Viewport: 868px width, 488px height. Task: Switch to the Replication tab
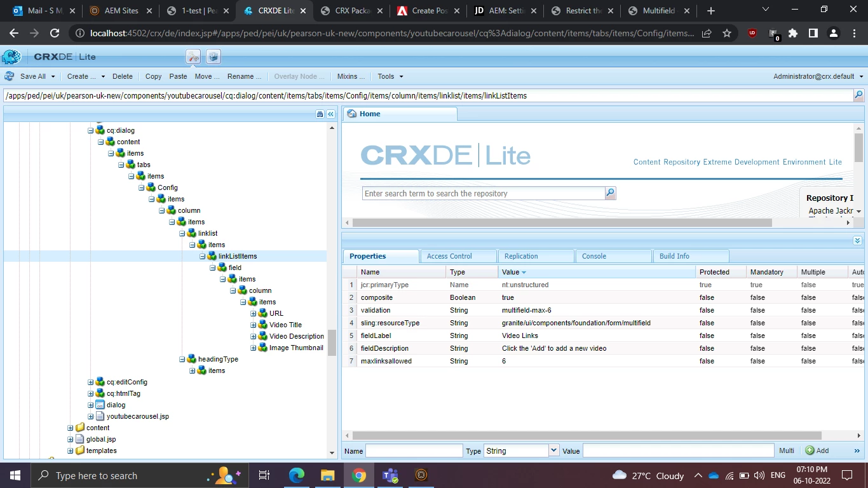coord(535,256)
